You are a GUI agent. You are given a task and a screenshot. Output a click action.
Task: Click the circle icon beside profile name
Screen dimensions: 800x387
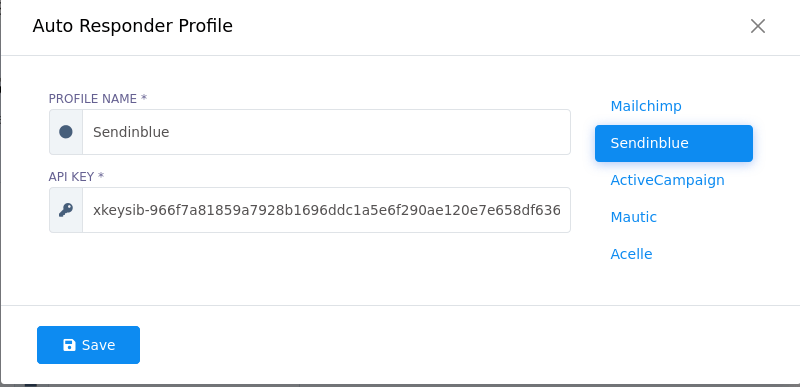[66, 132]
